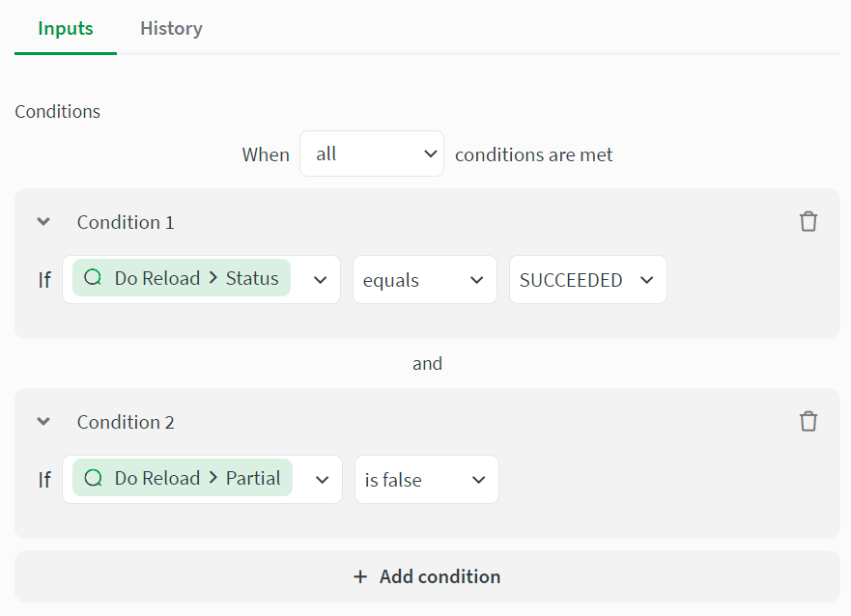Screen dimensions: 851x616
Task: Click the magnifier icon in Do Reload Status pill
Action: click(x=92, y=278)
